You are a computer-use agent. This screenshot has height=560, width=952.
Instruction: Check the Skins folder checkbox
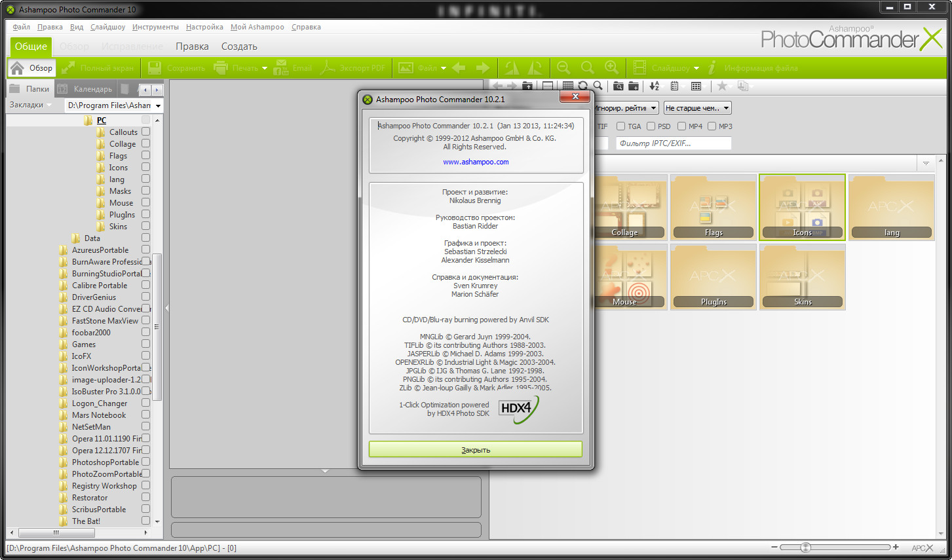[x=145, y=226]
